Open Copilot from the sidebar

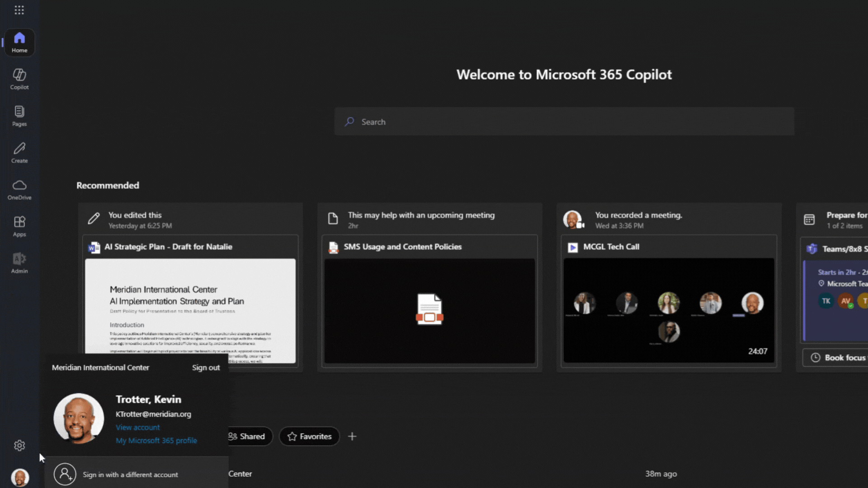pos(19,79)
